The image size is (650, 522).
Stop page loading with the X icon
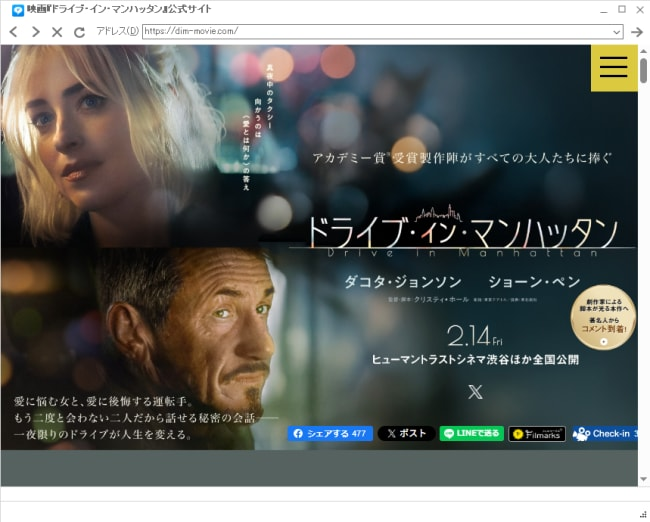tap(57, 32)
